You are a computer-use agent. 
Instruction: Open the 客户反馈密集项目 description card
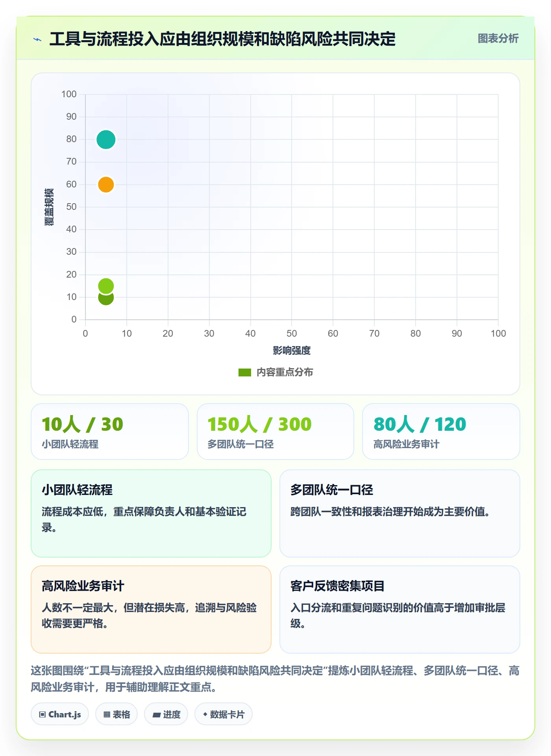400,610
